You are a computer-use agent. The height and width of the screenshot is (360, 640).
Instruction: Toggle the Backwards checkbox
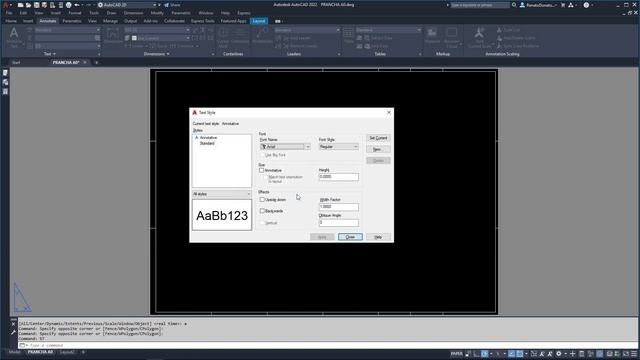coord(262,211)
